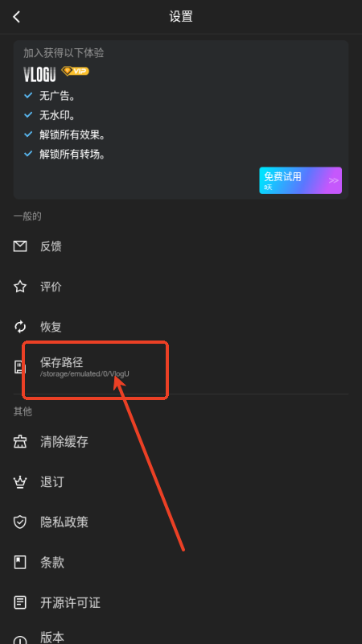362x644 pixels.
Task: Tap the document icon beside 开源许可证
Action: click(20, 602)
